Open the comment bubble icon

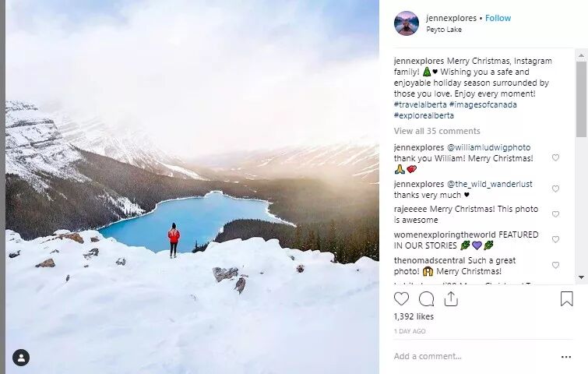(x=426, y=299)
